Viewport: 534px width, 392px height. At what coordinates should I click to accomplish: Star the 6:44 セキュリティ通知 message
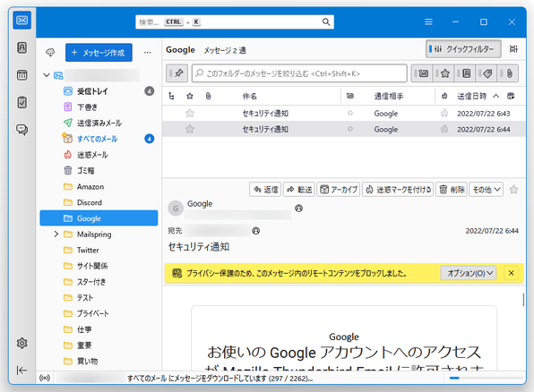click(190, 129)
